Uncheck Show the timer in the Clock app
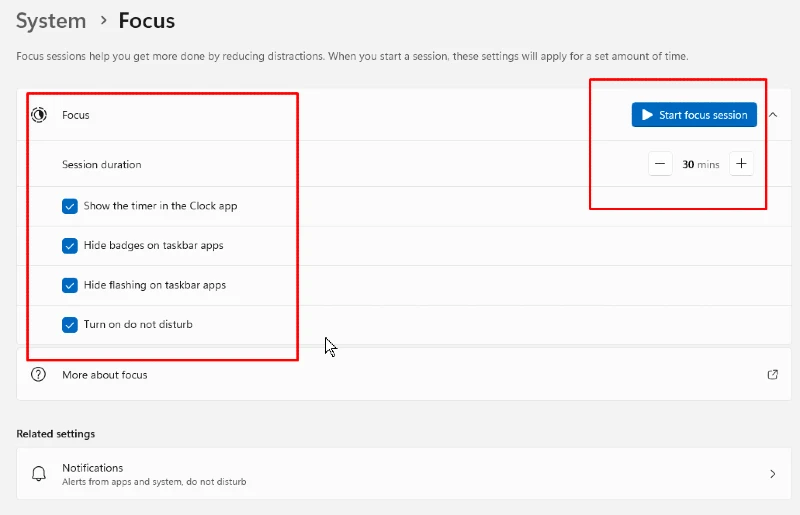Viewport: 800px width, 515px height. pyautogui.click(x=70, y=206)
